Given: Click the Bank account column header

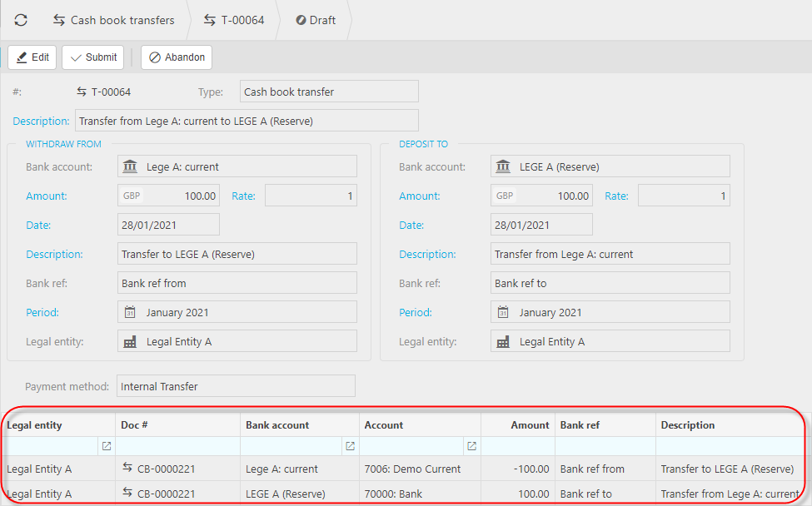Looking at the screenshot, I should pyautogui.click(x=299, y=424).
